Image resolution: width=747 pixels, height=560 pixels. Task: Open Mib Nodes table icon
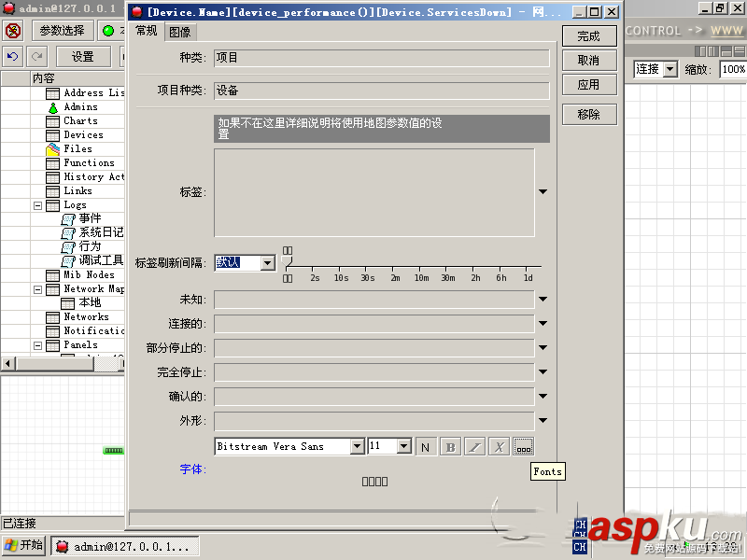pyautogui.click(x=52, y=275)
